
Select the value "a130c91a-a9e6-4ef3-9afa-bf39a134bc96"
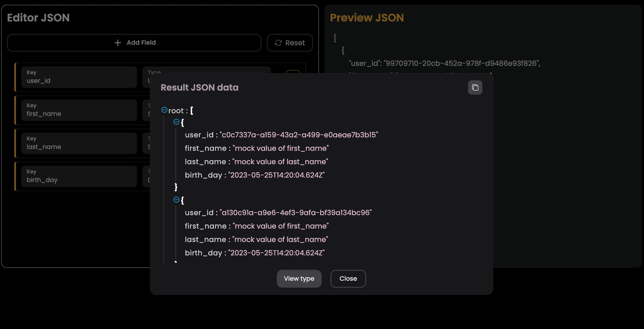[296, 213]
